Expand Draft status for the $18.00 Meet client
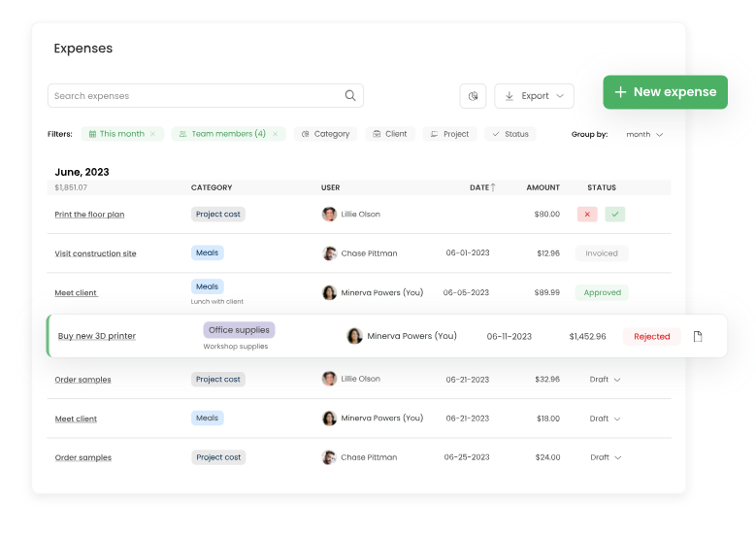 605,419
